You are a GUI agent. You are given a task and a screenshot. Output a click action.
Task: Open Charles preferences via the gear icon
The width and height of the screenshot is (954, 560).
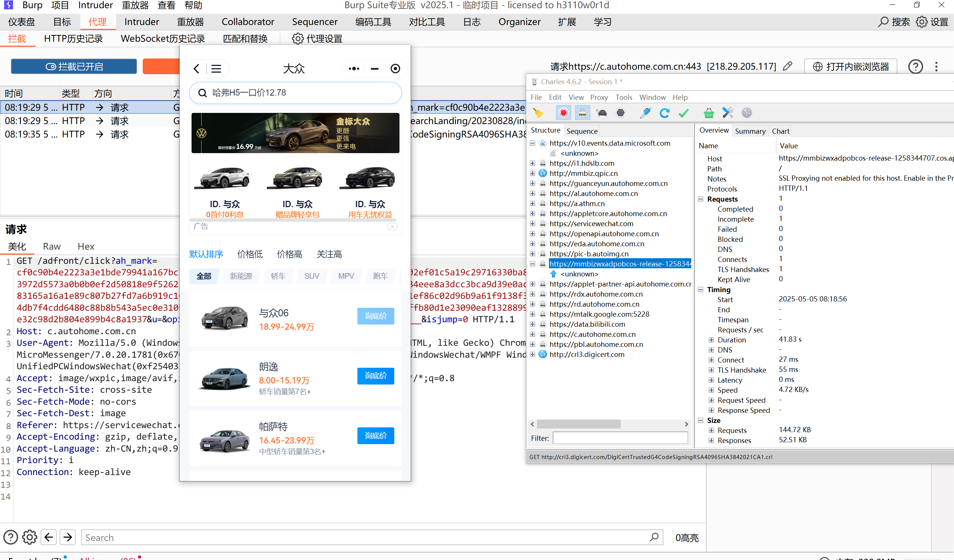pyautogui.click(x=746, y=113)
